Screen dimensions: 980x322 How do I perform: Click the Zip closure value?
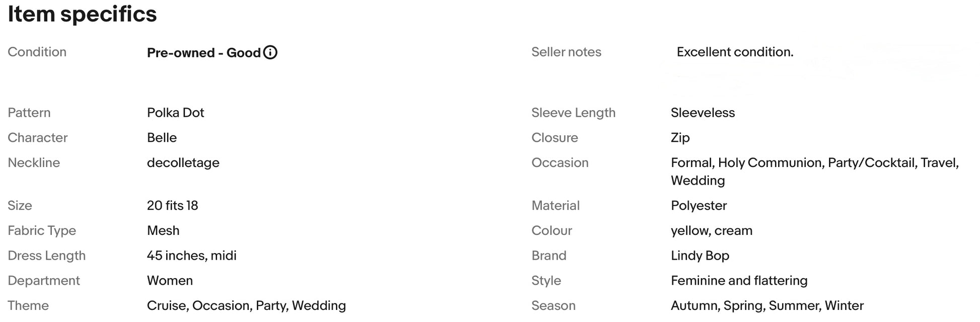pos(680,138)
